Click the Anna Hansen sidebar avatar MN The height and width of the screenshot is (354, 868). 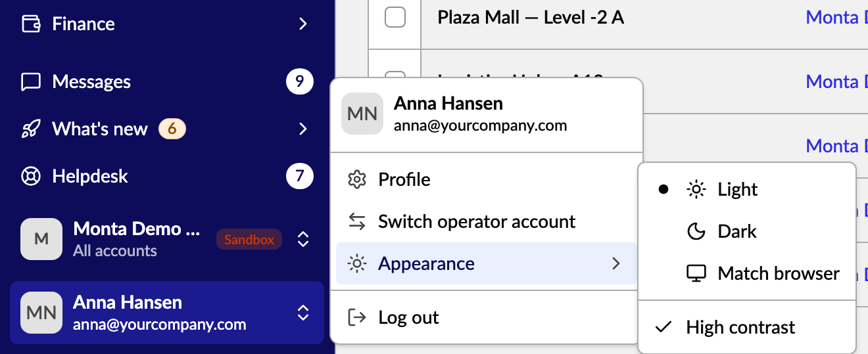coord(41,313)
